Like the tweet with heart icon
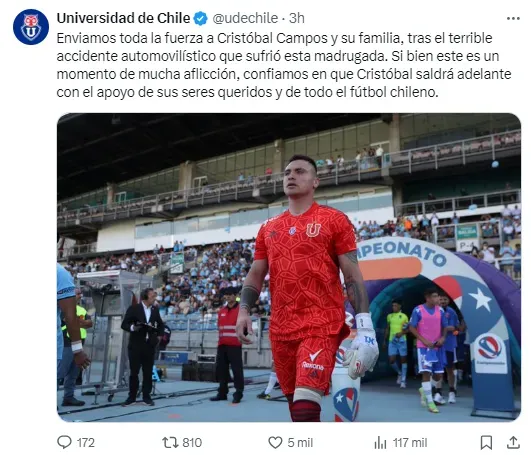The width and height of the screenshot is (531, 455). point(275,442)
